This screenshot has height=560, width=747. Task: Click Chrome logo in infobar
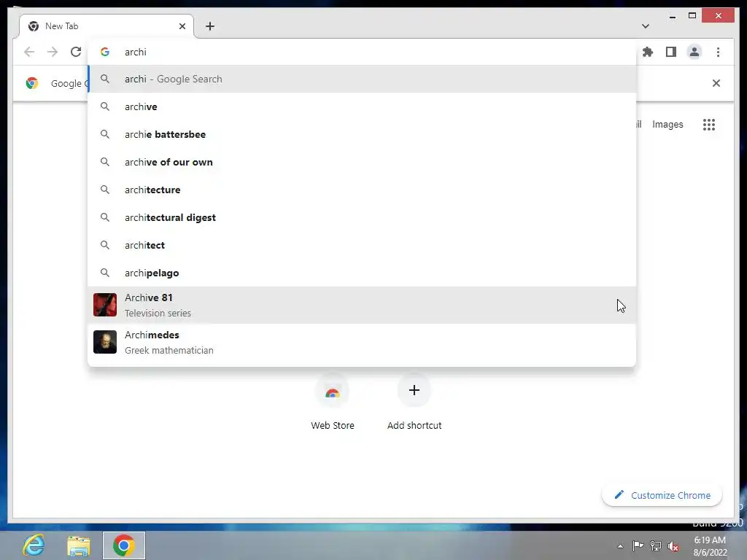pyautogui.click(x=32, y=83)
